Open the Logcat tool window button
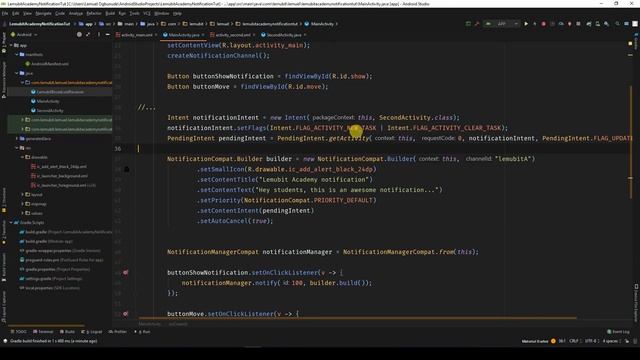 coord(91,332)
